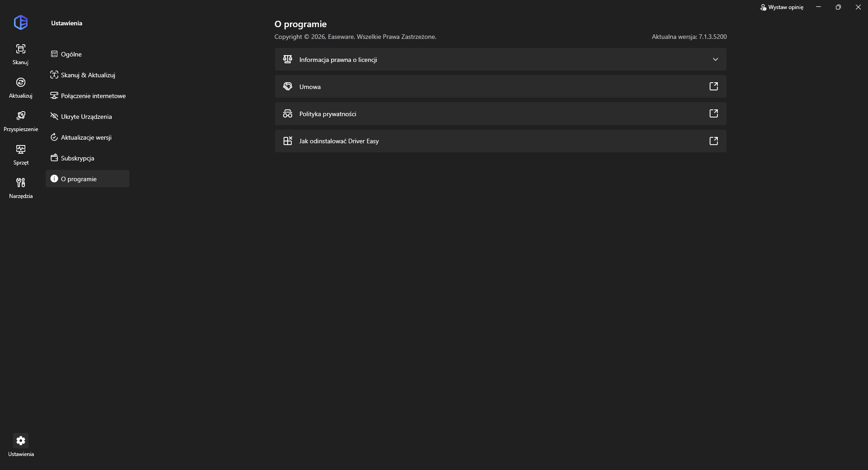868x470 pixels.
Task: Click the O programie page heading
Action: (x=300, y=24)
